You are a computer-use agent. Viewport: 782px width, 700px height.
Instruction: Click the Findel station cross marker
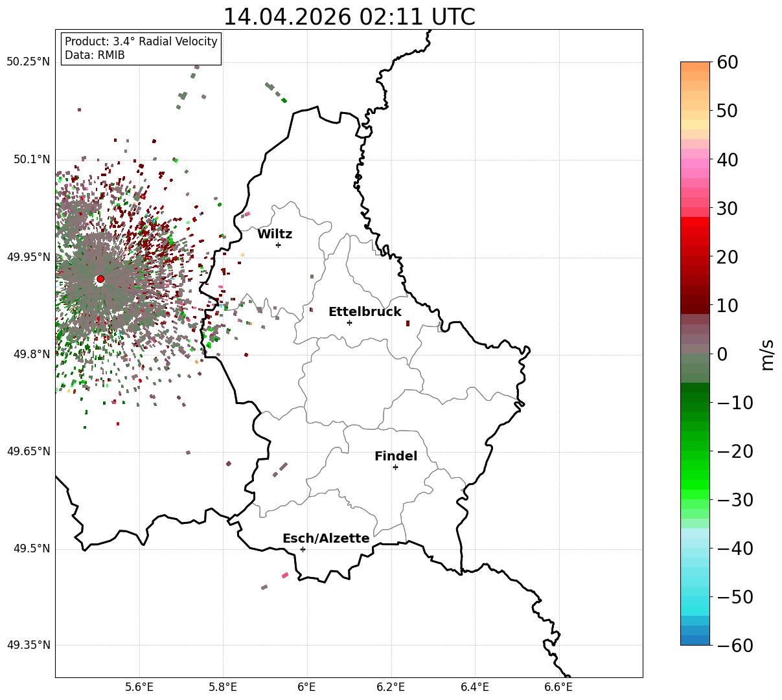(x=395, y=467)
